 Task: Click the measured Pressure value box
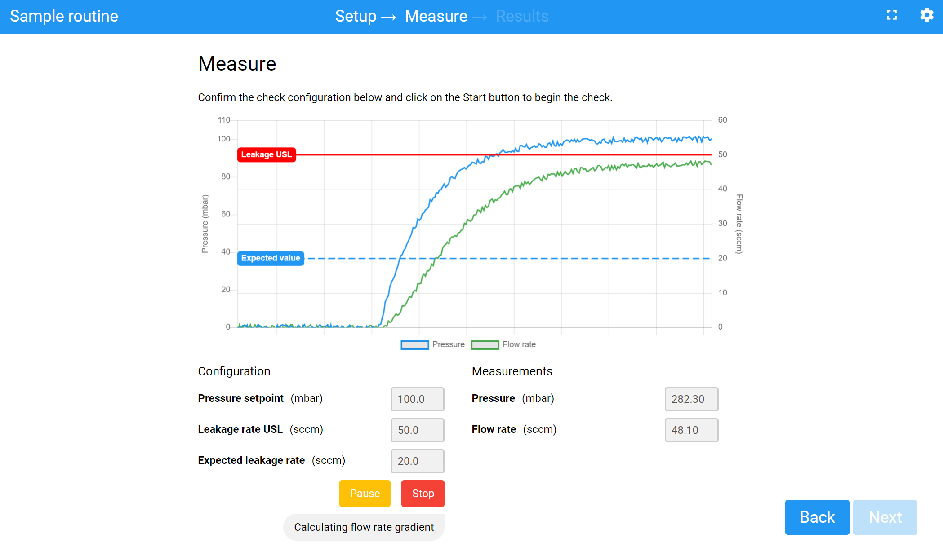click(x=691, y=399)
